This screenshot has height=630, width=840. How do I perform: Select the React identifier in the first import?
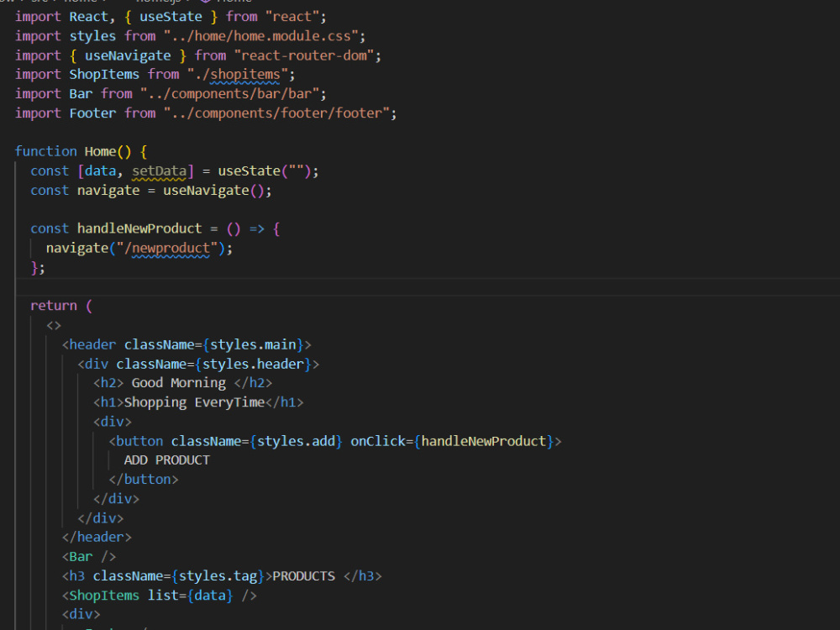click(88, 17)
